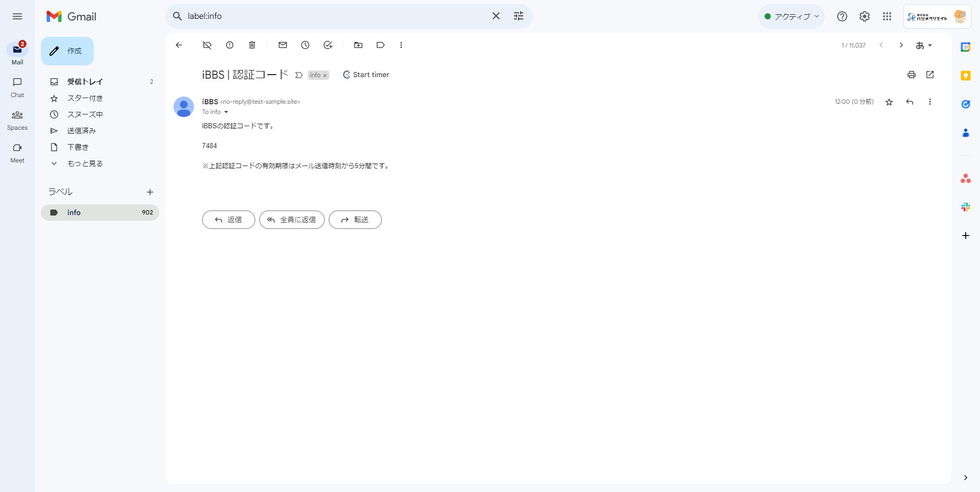The image size is (980, 492).
Task: Snooze this email with the clock icon
Action: (305, 45)
